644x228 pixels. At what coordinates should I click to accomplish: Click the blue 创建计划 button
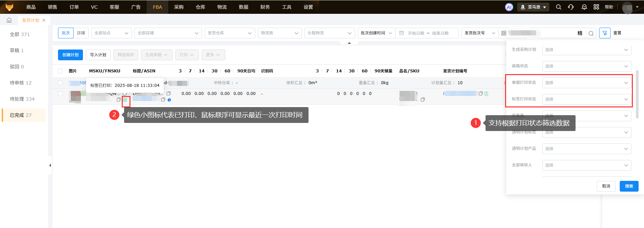coord(70,55)
